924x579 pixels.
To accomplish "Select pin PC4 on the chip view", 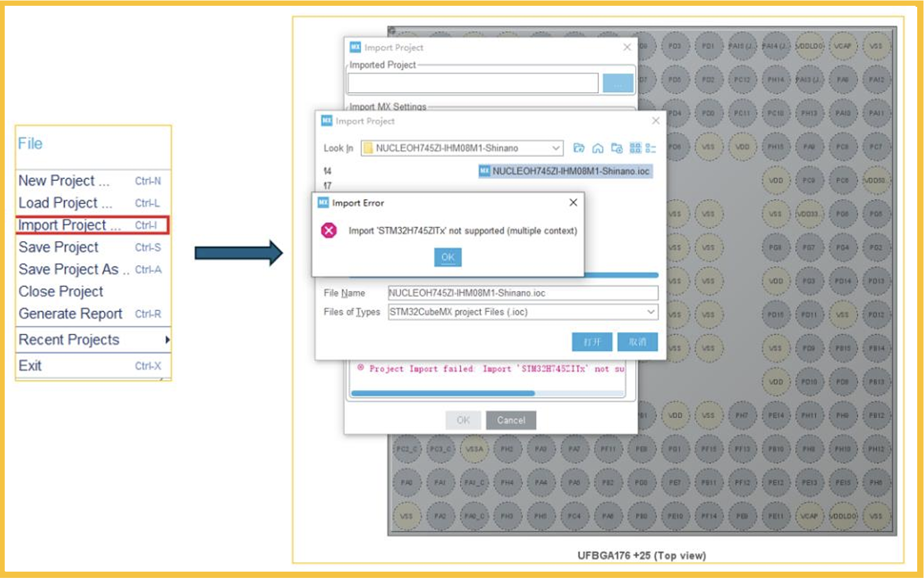I will (574, 516).
